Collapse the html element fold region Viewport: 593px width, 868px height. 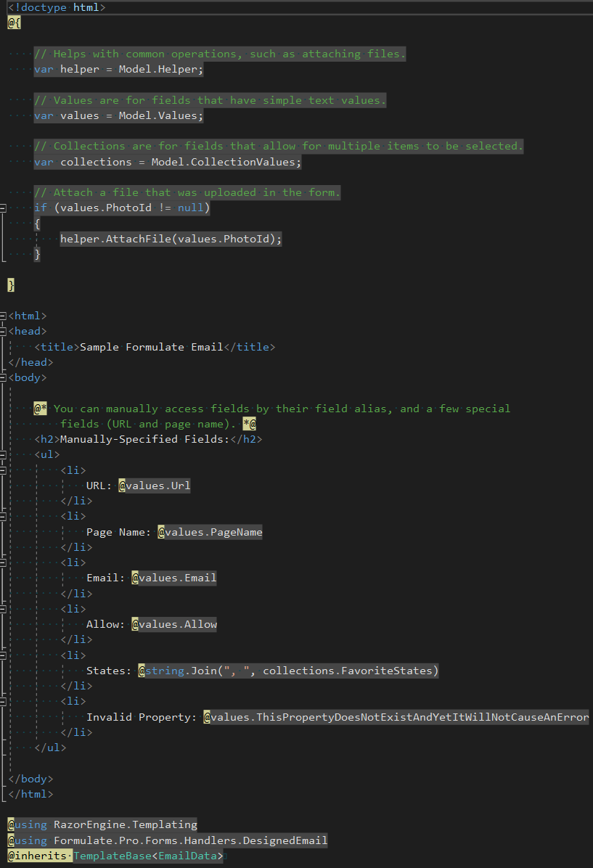click(x=4, y=315)
